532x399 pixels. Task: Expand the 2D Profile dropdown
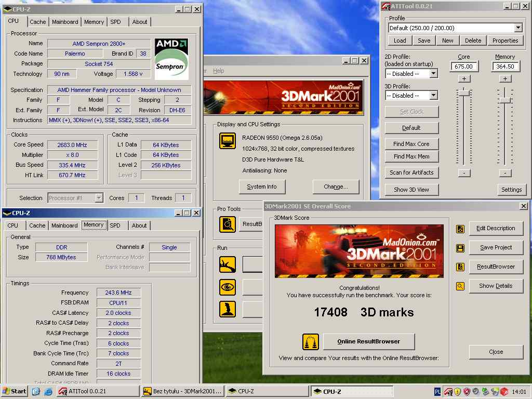pyautogui.click(x=433, y=74)
